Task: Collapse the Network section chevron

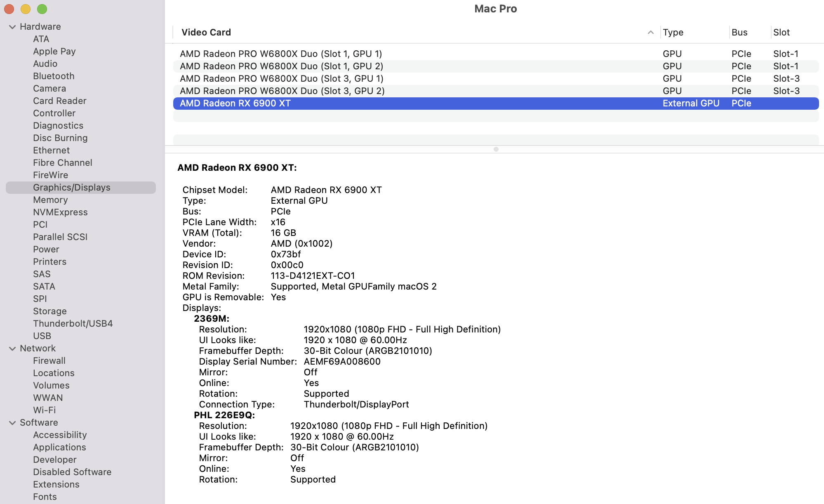Action: pos(12,349)
